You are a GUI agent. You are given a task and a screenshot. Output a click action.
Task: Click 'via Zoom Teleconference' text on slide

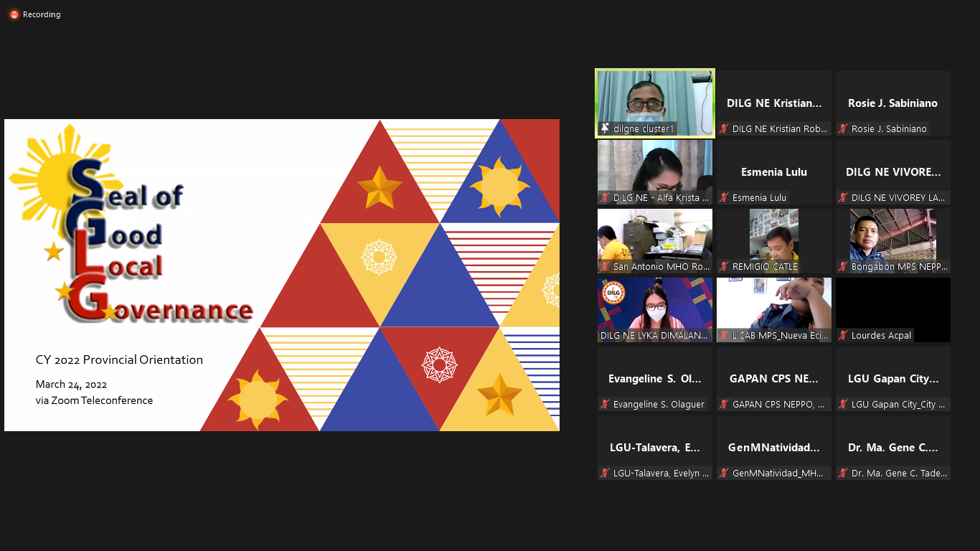click(x=94, y=400)
